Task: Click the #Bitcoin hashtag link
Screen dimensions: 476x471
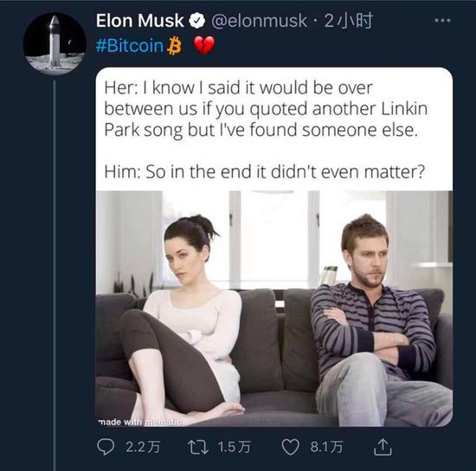Action: (x=130, y=46)
